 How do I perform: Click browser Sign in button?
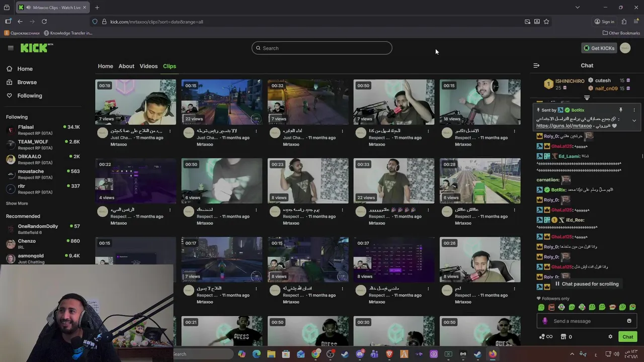[x=604, y=22]
